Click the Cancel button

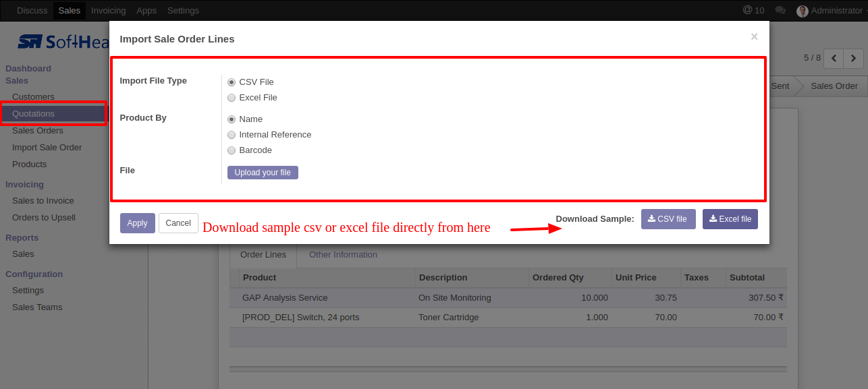click(x=178, y=223)
